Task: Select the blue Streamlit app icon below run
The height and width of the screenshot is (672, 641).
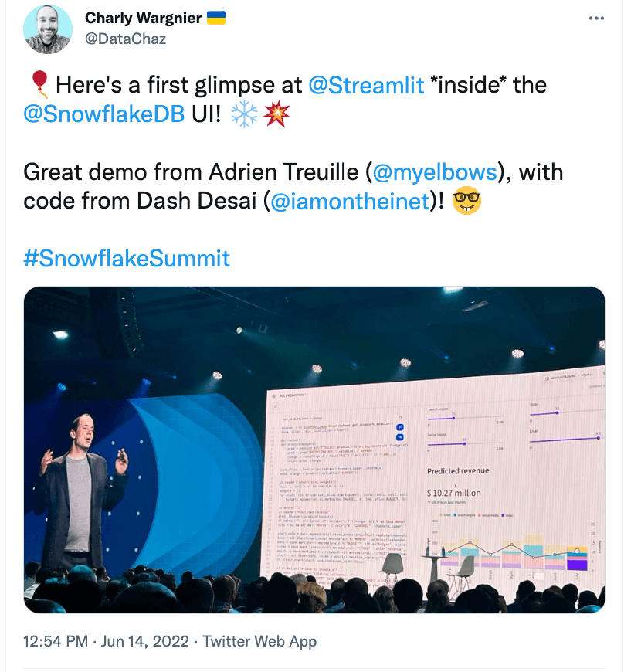Action: pos(399,437)
